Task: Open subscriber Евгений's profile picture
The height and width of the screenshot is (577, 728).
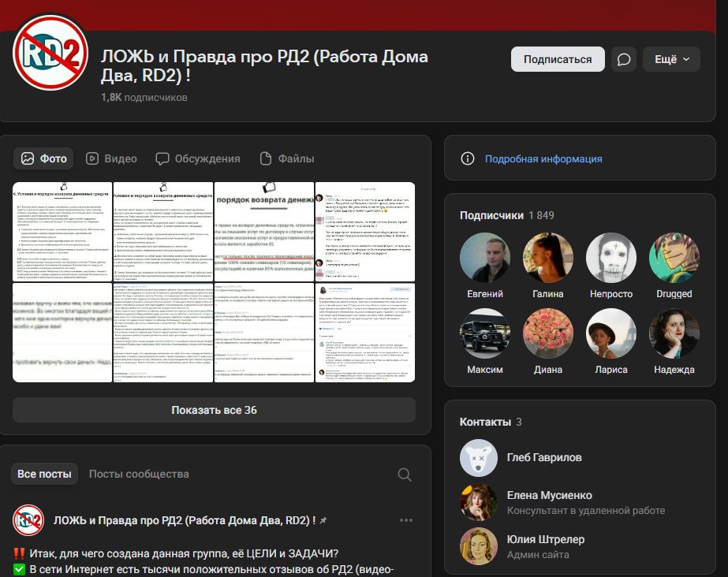Action: pos(485,258)
